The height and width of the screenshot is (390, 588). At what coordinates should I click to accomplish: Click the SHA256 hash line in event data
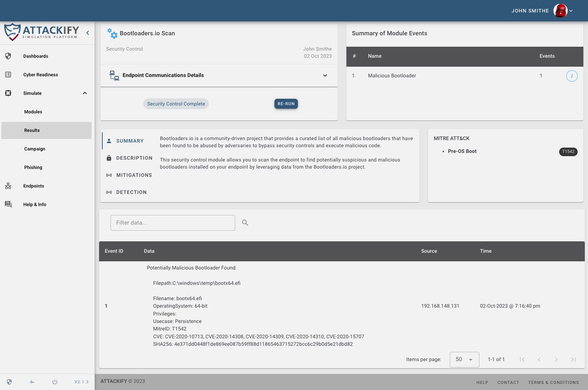click(x=253, y=344)
